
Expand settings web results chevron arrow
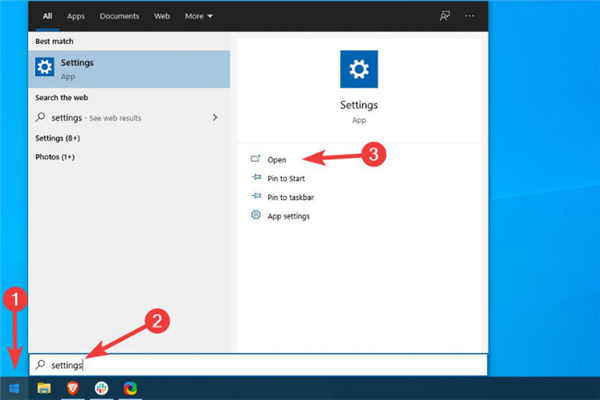pos(215,118)
